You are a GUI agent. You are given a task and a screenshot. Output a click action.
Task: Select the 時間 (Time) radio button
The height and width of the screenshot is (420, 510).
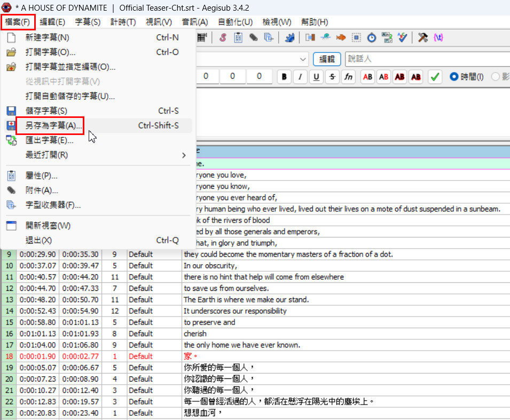[454, 77]
